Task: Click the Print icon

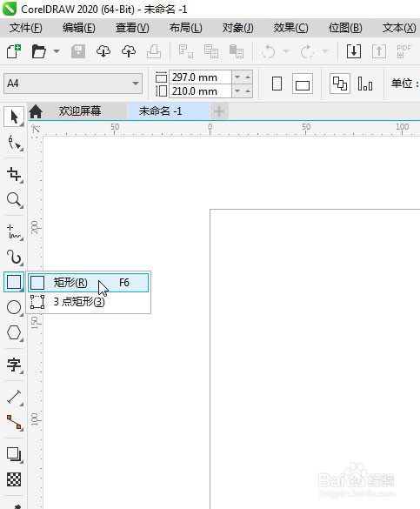Action: [154, 51]
